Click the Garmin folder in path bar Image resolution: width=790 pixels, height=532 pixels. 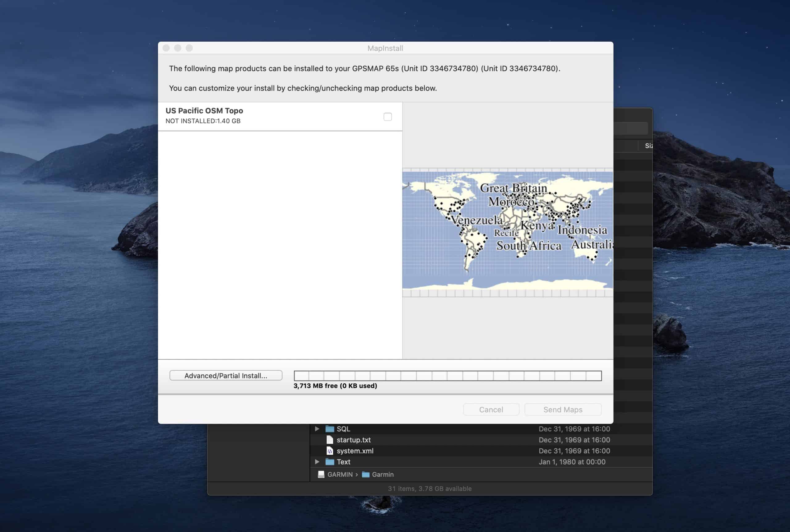tap(378, 474)
